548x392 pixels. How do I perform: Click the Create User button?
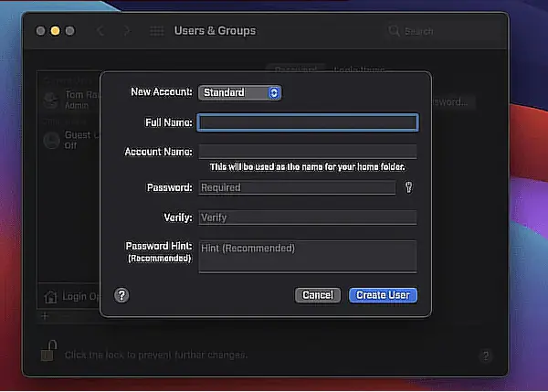383,295
